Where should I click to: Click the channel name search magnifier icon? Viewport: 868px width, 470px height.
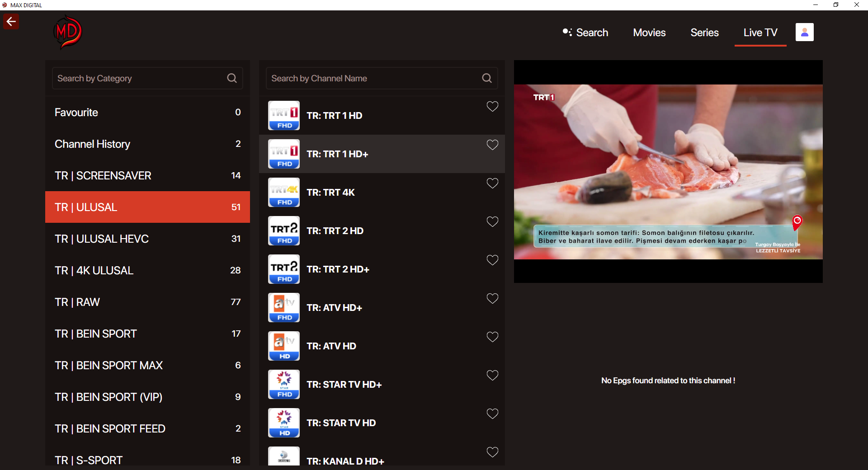click(487, 78)
